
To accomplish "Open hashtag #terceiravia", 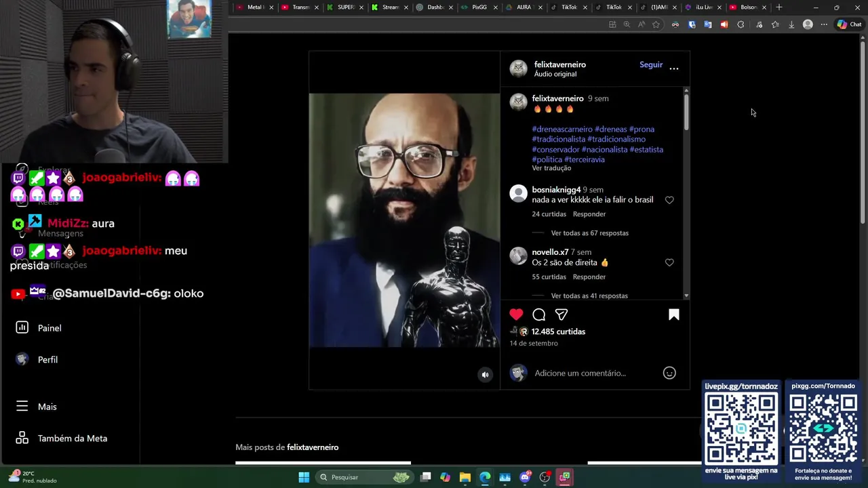I will pyautogui.click(x=585, y=159).
